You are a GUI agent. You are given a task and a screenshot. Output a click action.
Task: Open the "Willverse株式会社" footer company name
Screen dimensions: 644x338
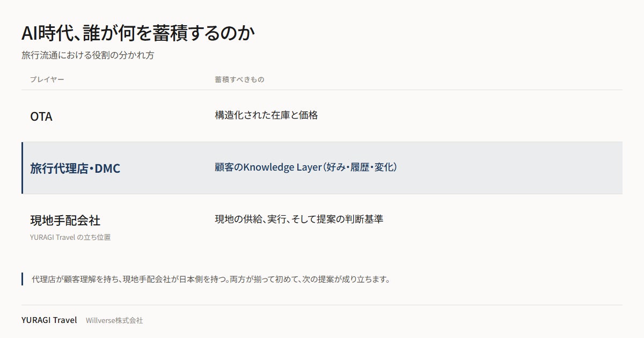[114, 320]
